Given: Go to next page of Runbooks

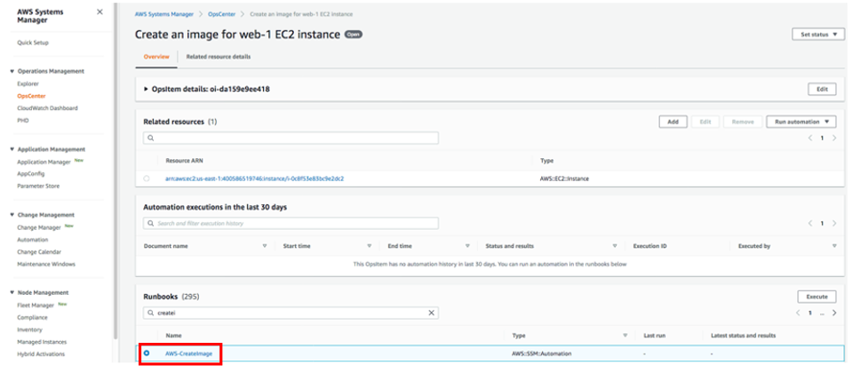Looking at the screenshot, I should [834, 313].
